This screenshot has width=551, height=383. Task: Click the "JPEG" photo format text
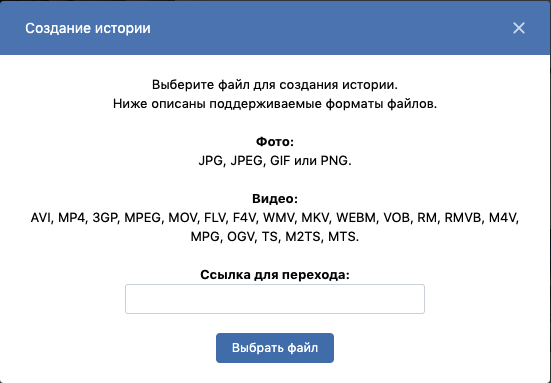246,161
